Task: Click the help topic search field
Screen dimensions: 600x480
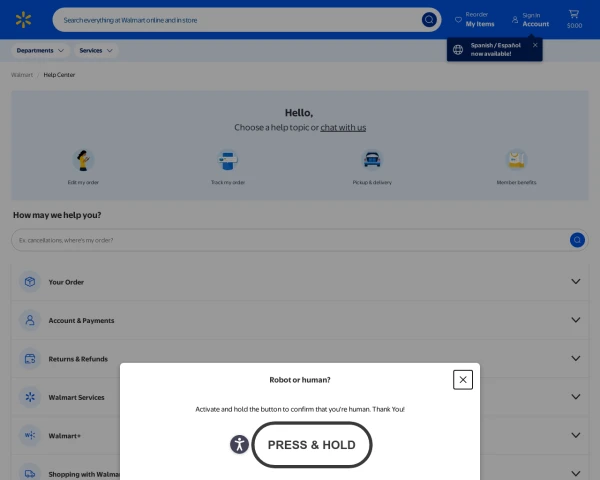Action: point(290,240)
